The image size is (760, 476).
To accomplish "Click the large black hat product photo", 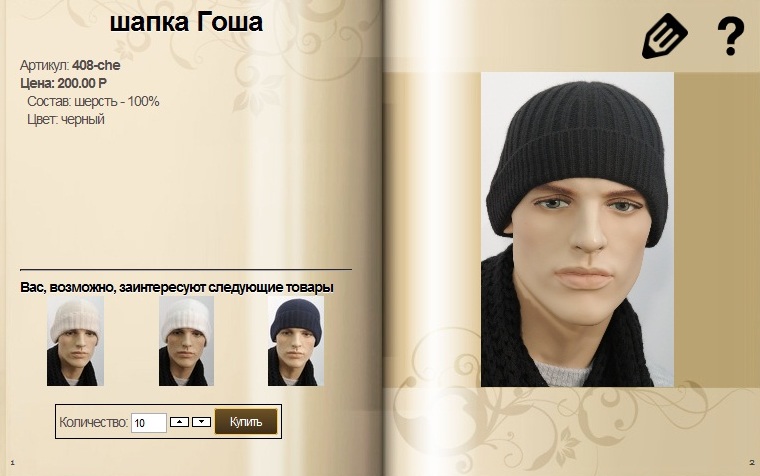I will (x=577, y=229).
